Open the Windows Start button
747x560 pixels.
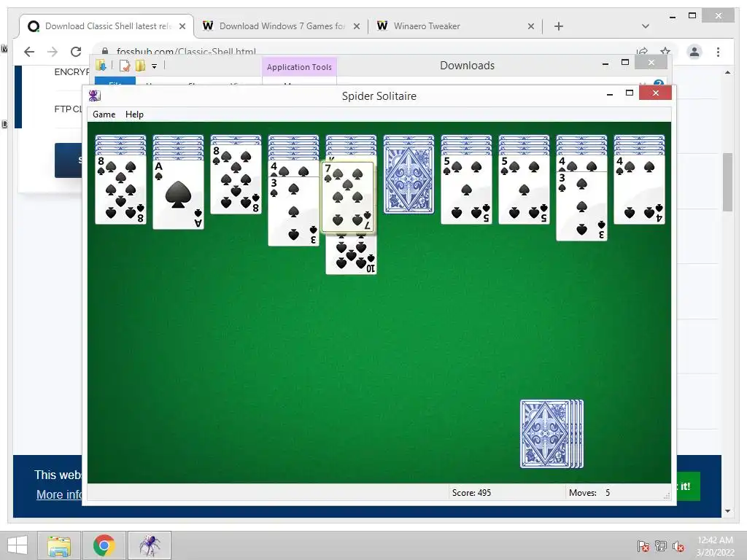tap(18, 545)
